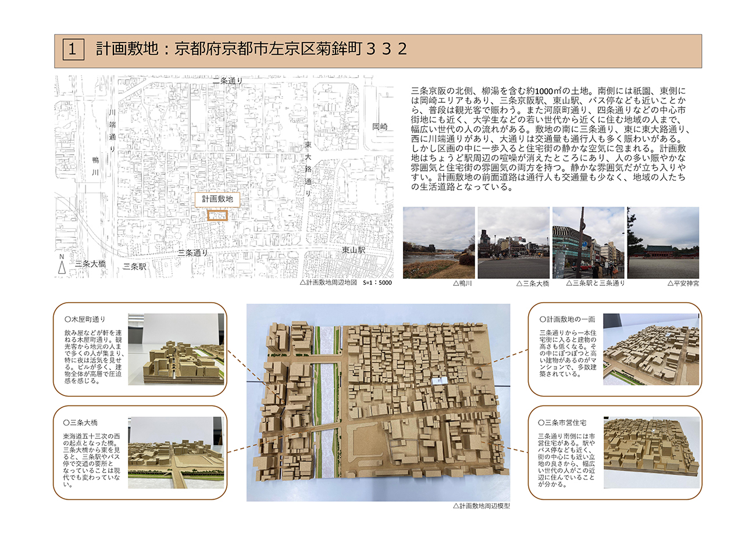
Task: Click the 東山駅 label on the map
Action: [353, 250]
